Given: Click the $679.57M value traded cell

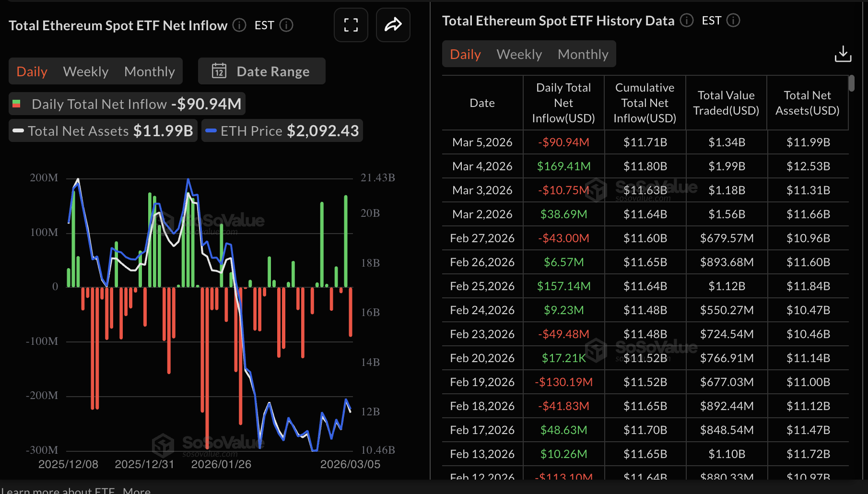Looking at the screenshot, I should click(727, 238).
